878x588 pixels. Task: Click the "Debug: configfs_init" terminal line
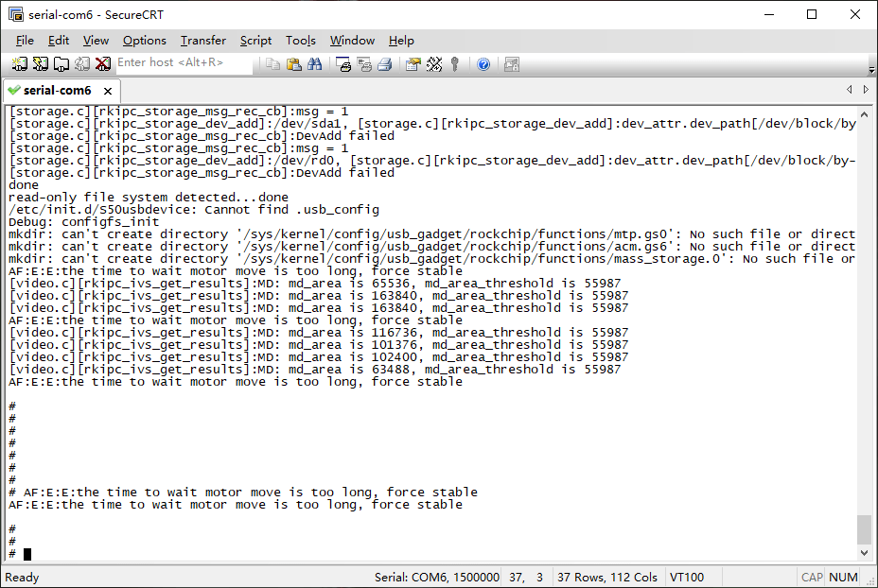(x=84, y=222)
